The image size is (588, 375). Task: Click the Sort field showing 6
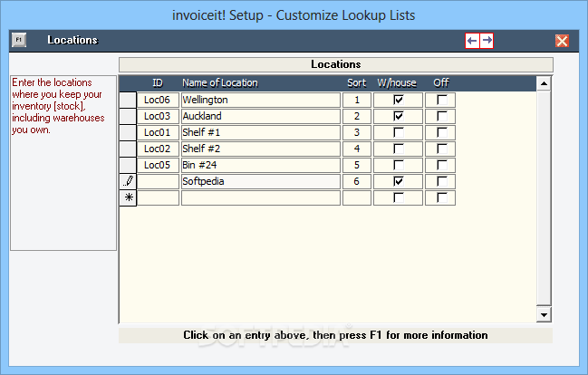pos(357,181)
